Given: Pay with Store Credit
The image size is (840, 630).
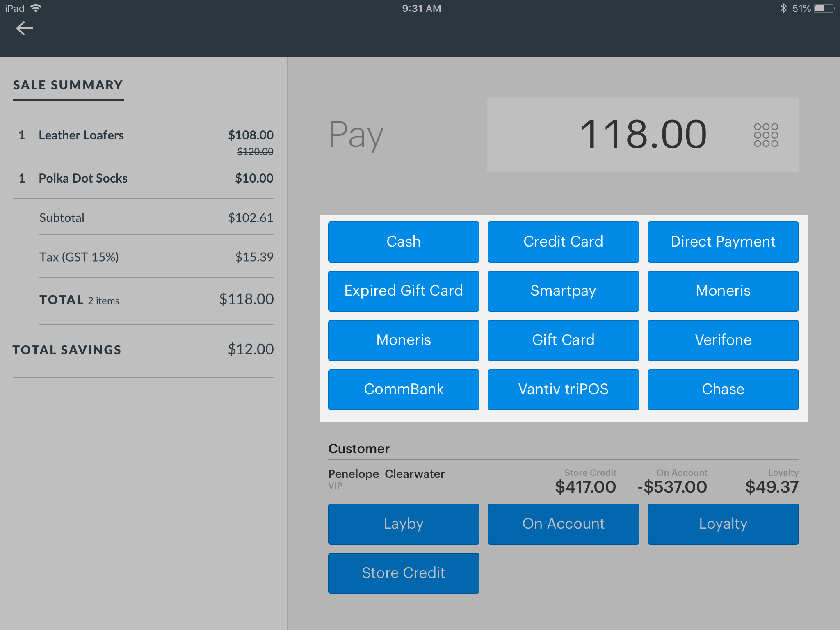Looking at the screenshot, I should click(403, 573).
